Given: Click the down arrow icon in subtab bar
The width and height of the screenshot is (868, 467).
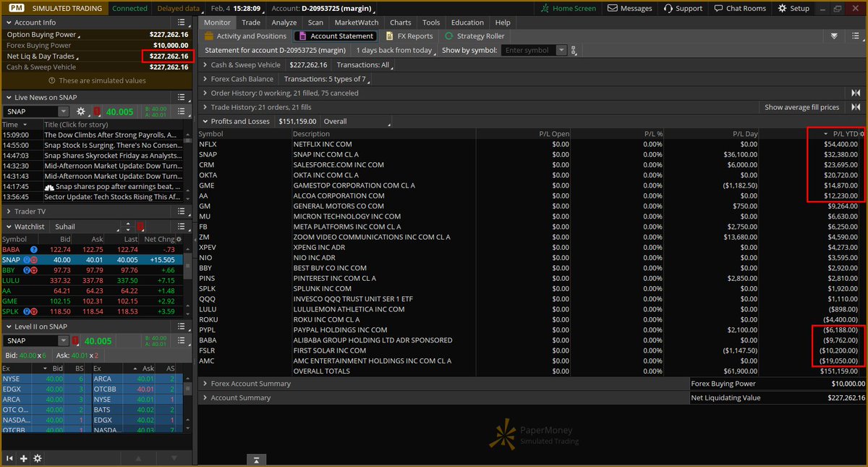Looking at the screenshot, I should tap(835, 36).
